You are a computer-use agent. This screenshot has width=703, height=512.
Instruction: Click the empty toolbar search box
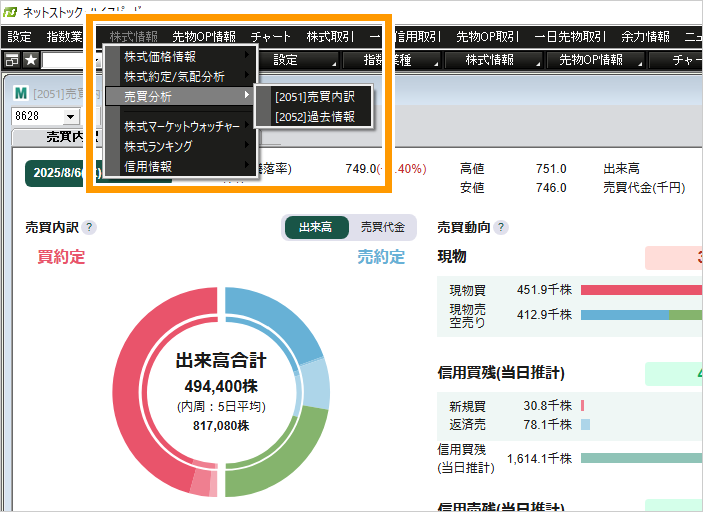point(67,60)
